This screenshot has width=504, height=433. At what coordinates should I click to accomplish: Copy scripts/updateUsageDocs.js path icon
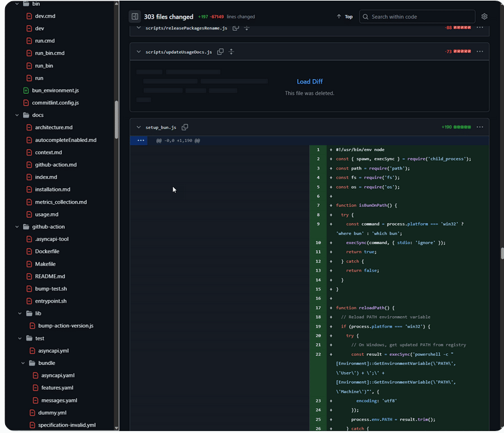pos(220,51)
